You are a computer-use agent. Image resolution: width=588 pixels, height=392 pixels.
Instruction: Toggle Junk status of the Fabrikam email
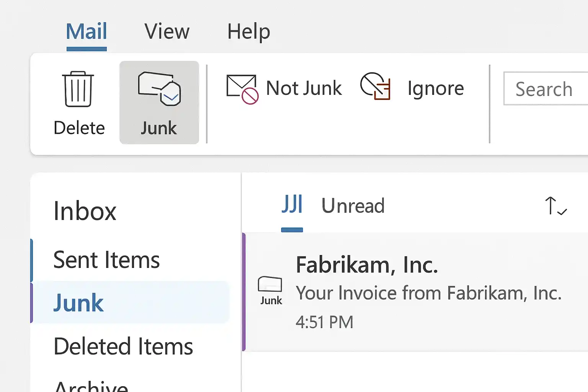click(159, 101)
